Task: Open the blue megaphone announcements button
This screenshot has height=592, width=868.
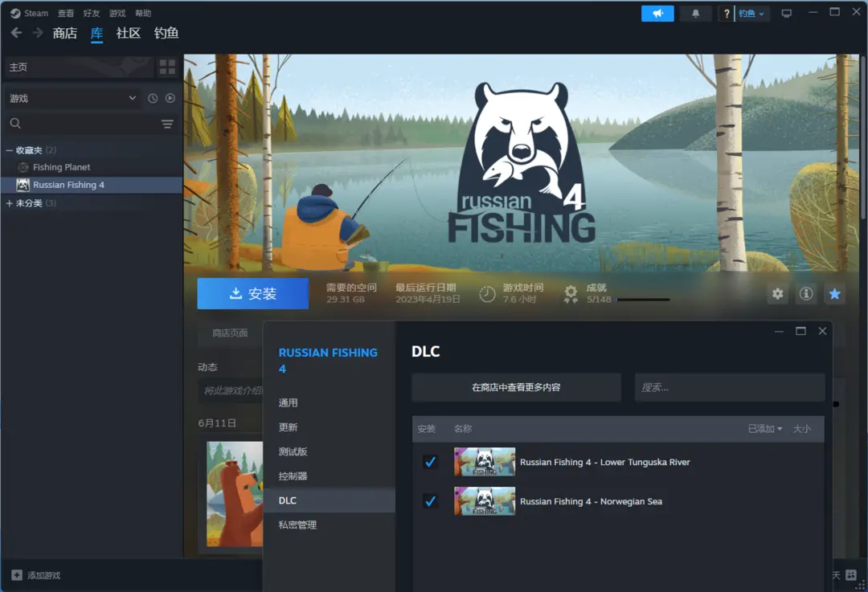Action: click(x=657, y=14)
